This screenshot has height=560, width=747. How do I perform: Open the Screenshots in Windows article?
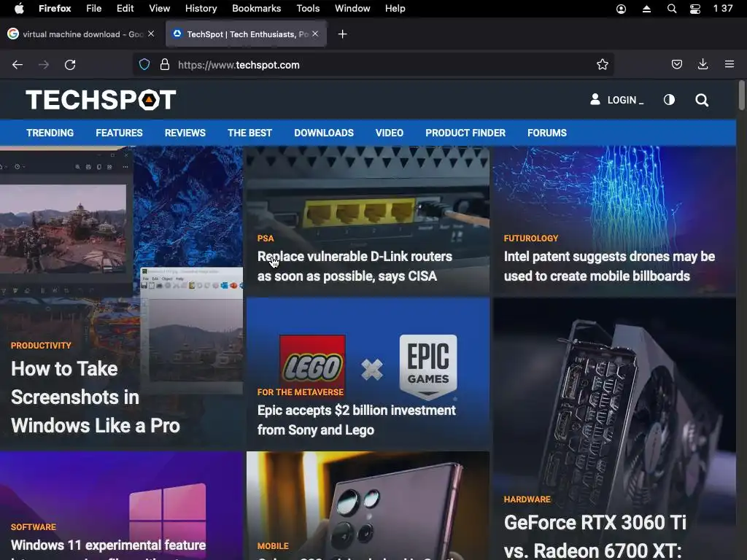click(96, 397)
